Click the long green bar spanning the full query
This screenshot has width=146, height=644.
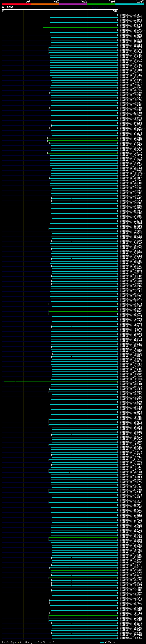coord(61,382)
